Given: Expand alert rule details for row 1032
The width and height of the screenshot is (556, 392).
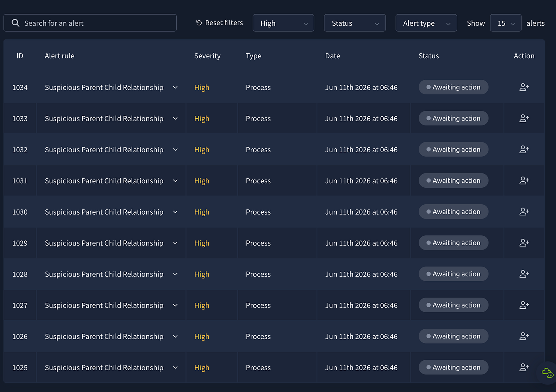Looking at the screenshot, I should [175, 150].
